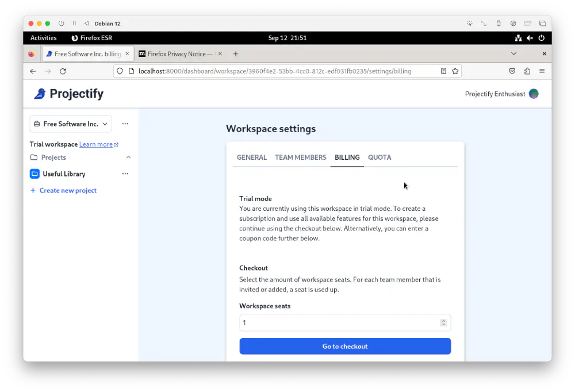
Task: Close the Firefox Privacy Notice tab
Action: tap(220, 53)
